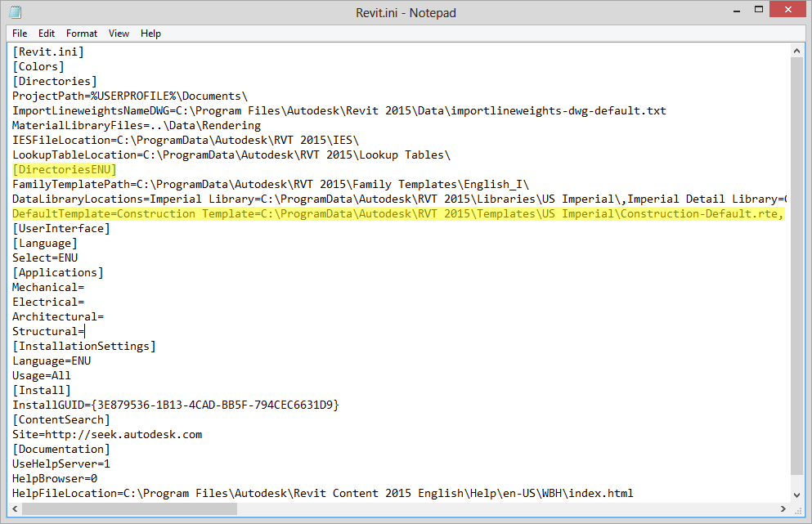Click the [Revit.ini] header line

(x=47, y=52)
